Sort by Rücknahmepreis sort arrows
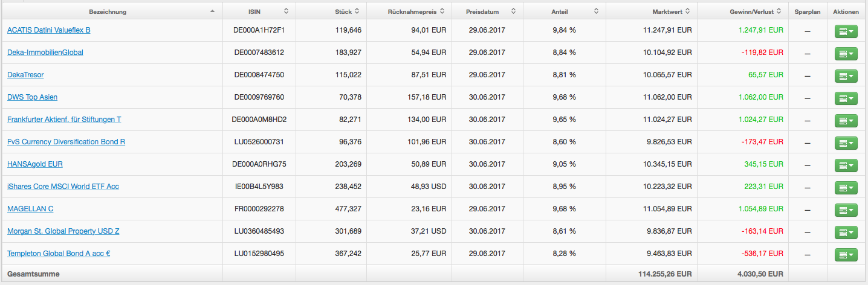 pyautogui.click(x=442, y=11)
